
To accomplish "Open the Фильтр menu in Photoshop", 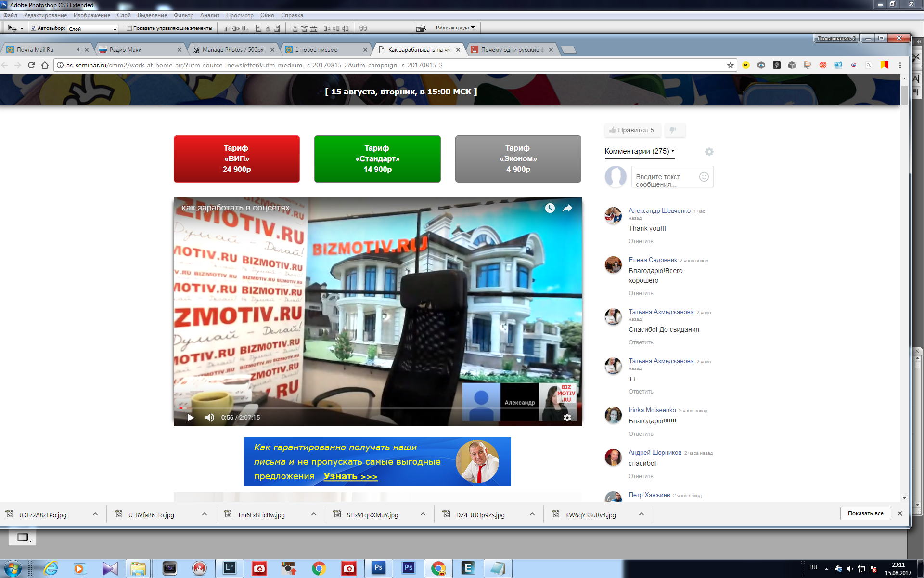I will point(183,15).
